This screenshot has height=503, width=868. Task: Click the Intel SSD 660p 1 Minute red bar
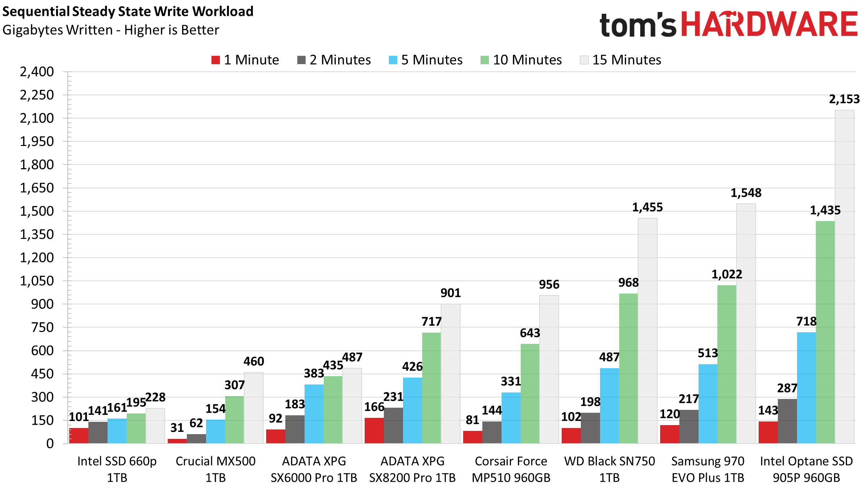point(79,436)
